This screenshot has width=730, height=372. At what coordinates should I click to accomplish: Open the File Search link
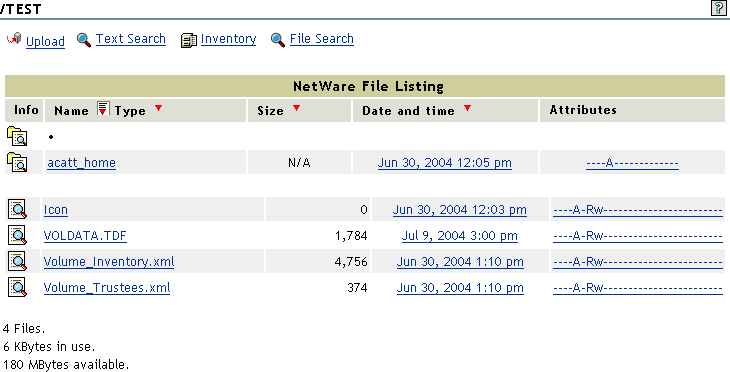click(322, 39)
